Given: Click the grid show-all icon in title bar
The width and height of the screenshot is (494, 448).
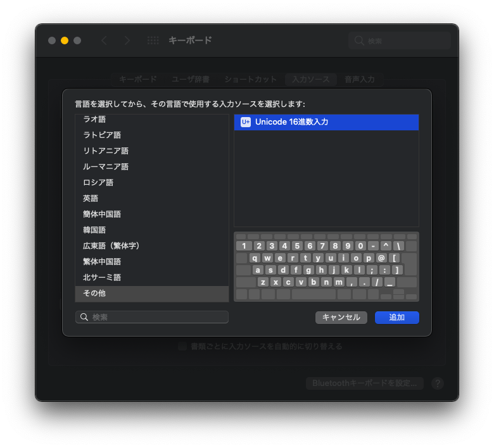Looking at the screenshot, I should tap(153, 40).
